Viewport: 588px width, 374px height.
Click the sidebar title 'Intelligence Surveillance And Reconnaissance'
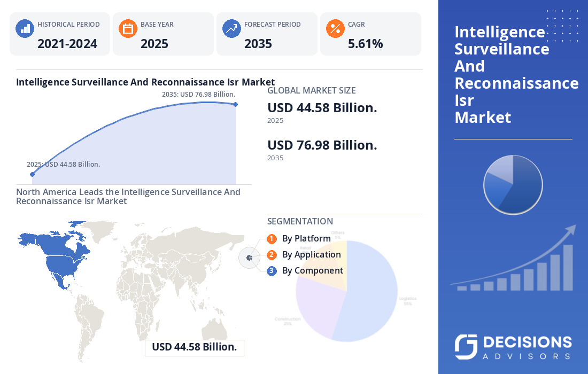pyautogui.click(x=516, y=75)
